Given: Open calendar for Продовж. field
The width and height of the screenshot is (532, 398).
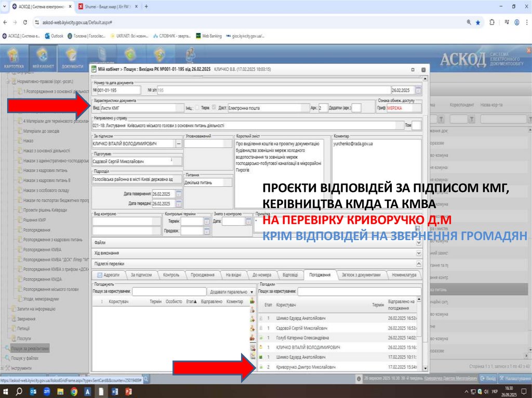Looking at the screenshot, I should tap(207, 231).
